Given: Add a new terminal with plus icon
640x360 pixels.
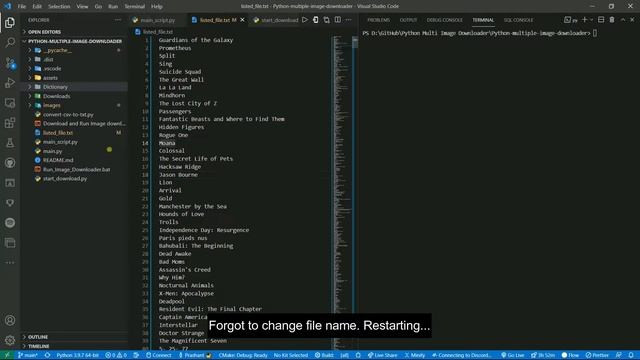Looking at the screenshot, I should click(584, 20).
